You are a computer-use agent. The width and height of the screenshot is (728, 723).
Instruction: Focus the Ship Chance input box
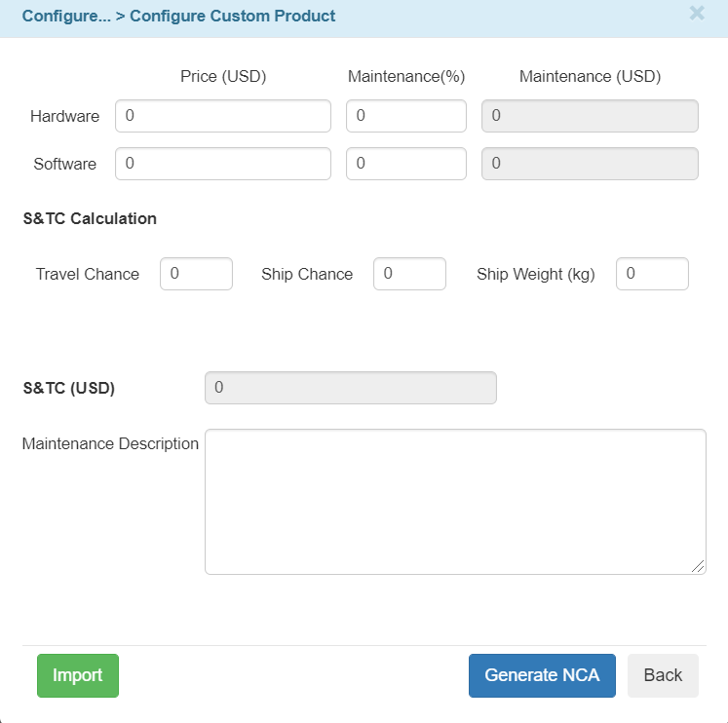click(409, 274)
